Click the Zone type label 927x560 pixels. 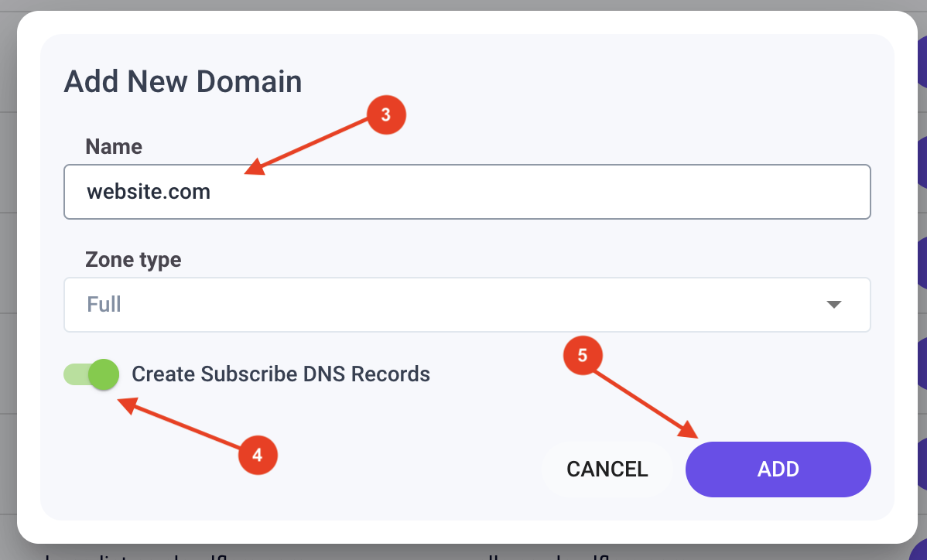(x=135, y=260)
